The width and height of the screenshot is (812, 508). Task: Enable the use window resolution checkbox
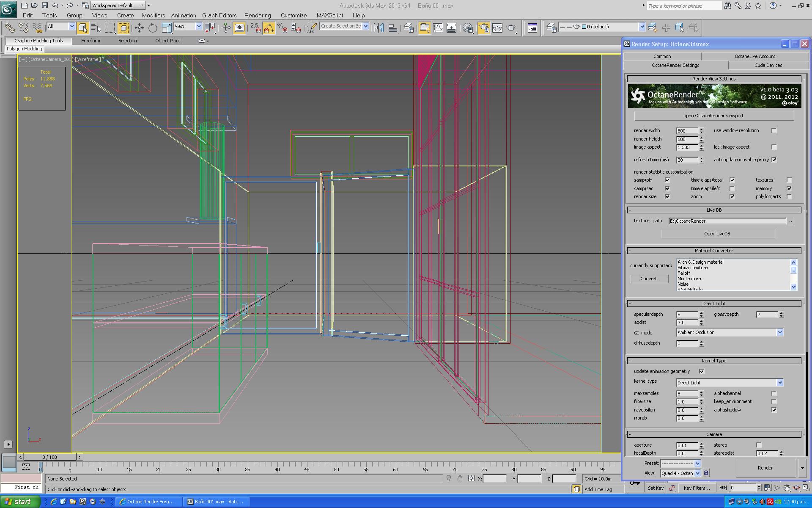click(774, 131)
